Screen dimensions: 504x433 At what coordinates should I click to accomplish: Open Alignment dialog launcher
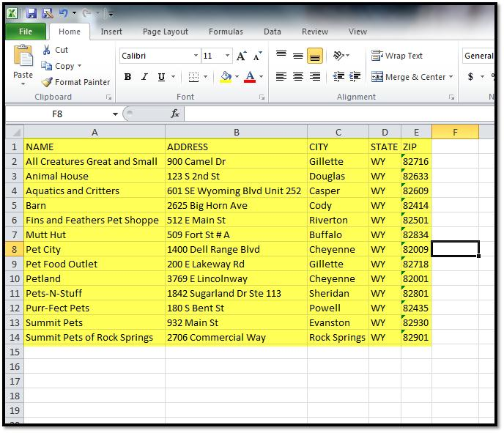pos(451,97)
